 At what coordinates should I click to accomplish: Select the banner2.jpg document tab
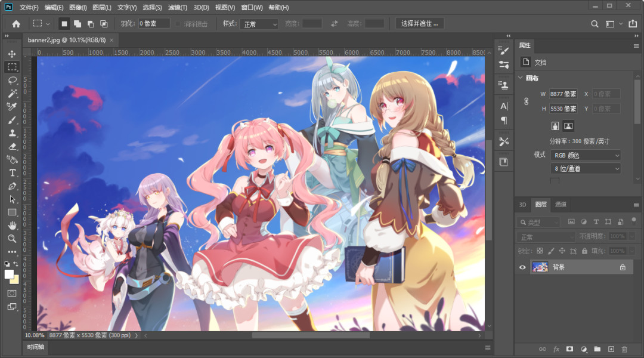coord(67,40)
